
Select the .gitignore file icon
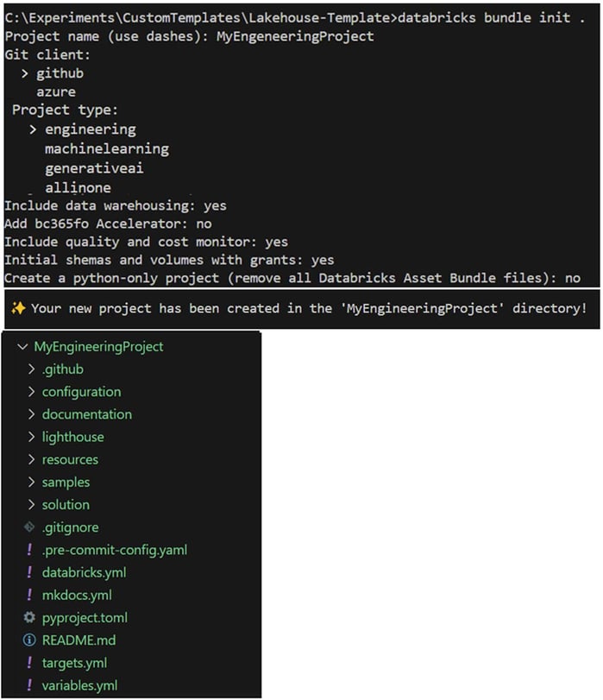(x=28, y=527)
